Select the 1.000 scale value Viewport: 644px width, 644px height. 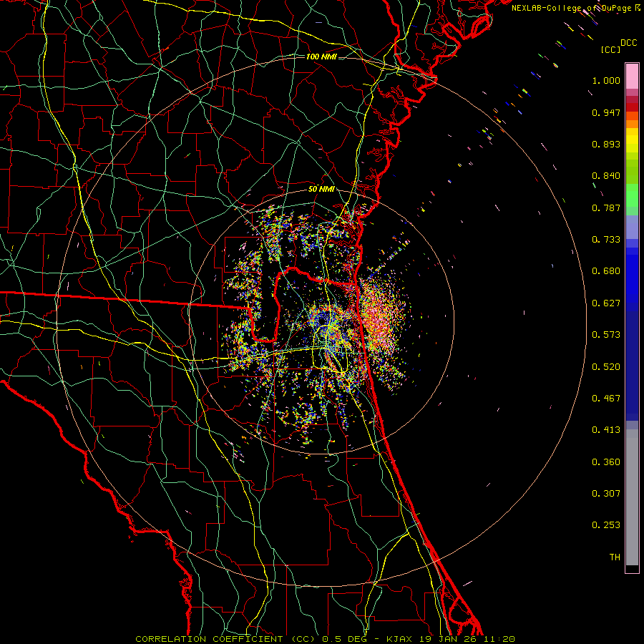[x=606, y=80]
